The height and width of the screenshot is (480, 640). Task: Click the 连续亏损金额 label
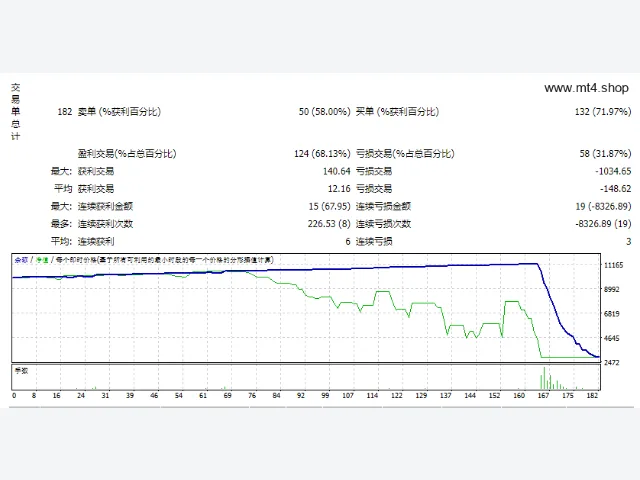[383, 206]
